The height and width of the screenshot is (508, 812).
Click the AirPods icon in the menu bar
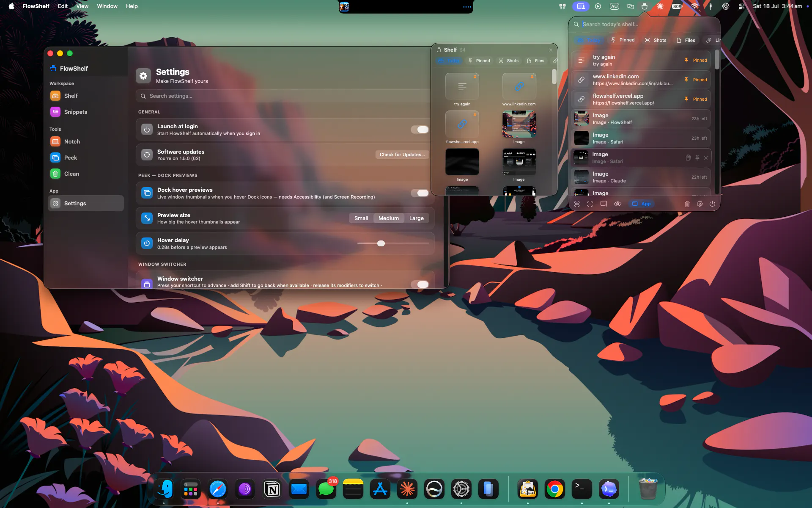(562, 6)
